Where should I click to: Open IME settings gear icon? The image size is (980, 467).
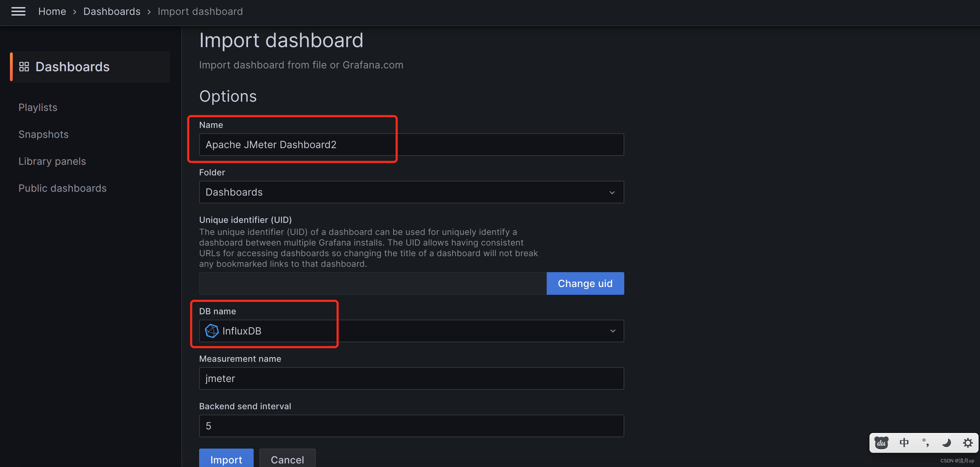968,443
